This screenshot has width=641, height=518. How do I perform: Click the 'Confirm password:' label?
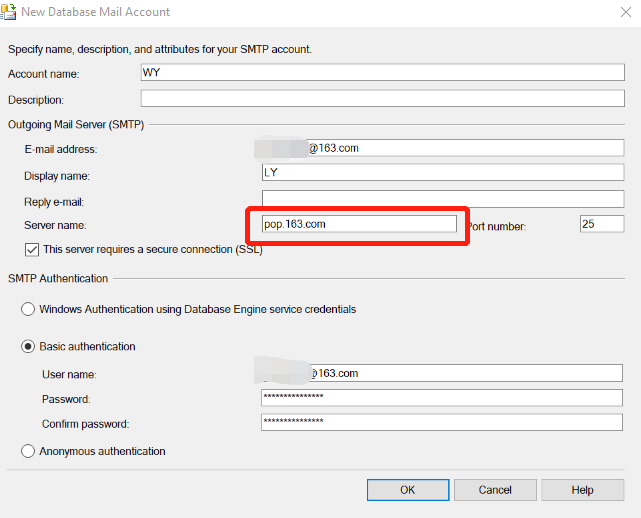pos(85,424)
